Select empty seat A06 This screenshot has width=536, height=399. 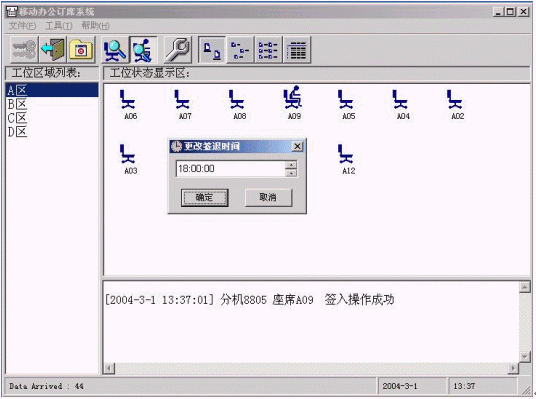(130, 104)
